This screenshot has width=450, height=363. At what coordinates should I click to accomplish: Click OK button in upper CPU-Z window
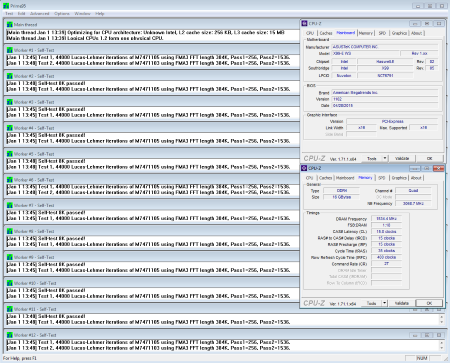pyautogui.click(x=430, y=158)
